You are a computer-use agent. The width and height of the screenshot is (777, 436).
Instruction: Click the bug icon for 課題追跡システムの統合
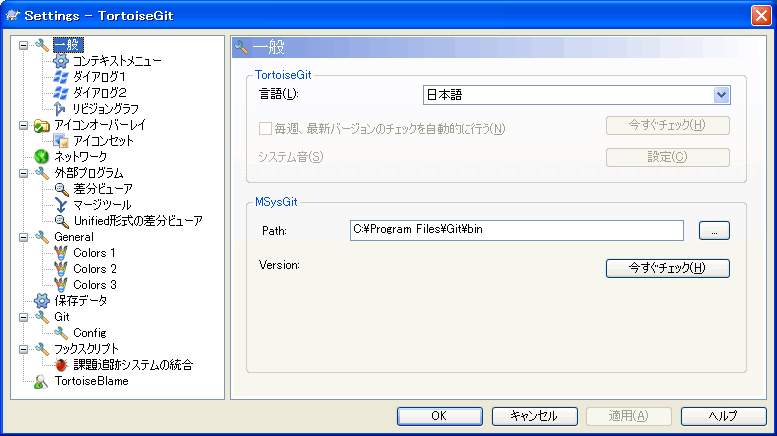[60, 365]
